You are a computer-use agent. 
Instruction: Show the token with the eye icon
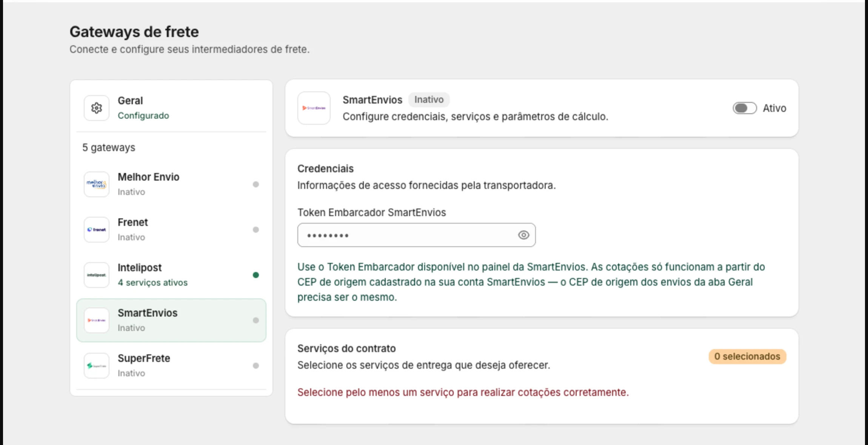(523, 235)
